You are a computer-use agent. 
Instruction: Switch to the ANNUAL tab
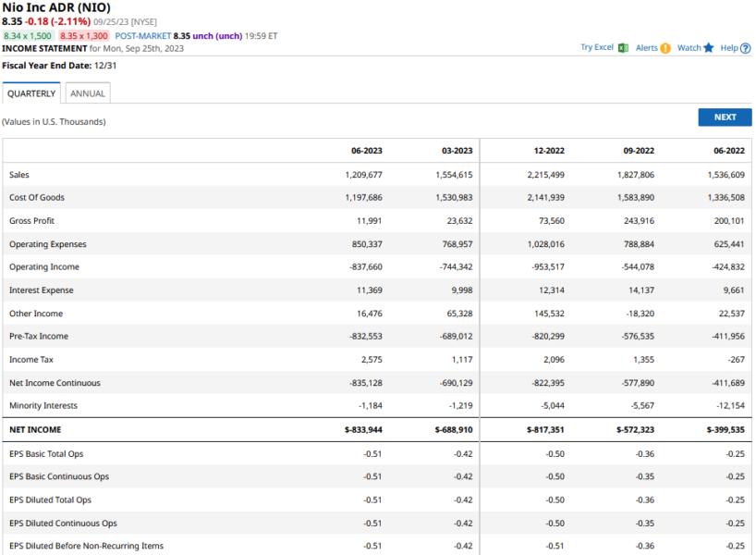tap(88, 93)
